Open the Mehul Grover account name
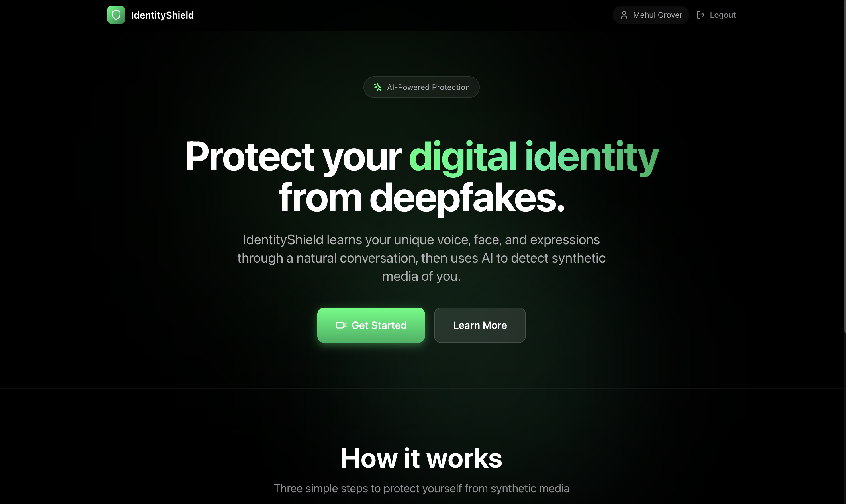Viewport: 846px width, 504px height. pos(657,15)
